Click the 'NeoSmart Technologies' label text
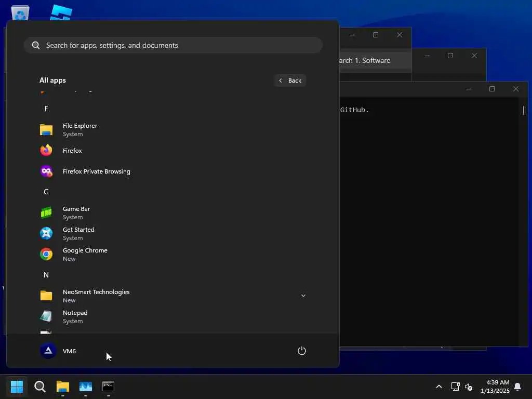 96,292
